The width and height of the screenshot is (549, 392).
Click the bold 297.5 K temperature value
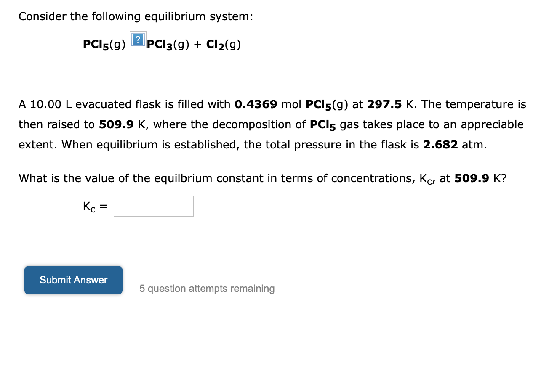385,104
